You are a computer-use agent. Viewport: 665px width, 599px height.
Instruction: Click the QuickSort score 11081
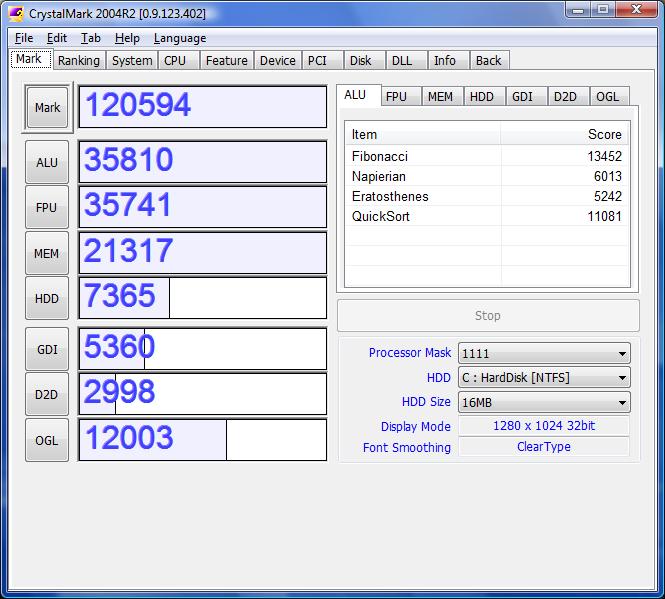pyautogui.click(x=604, y=216)
